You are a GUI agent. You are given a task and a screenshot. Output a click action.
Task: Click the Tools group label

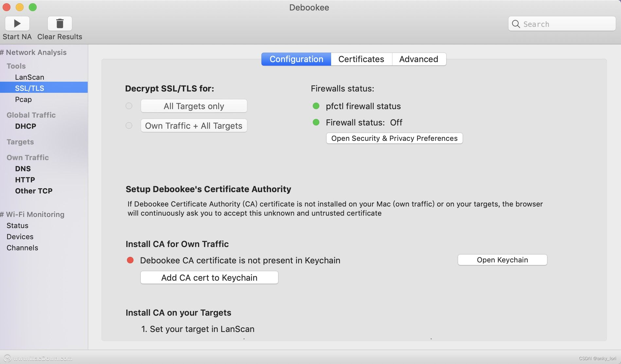tap(16, 66)
